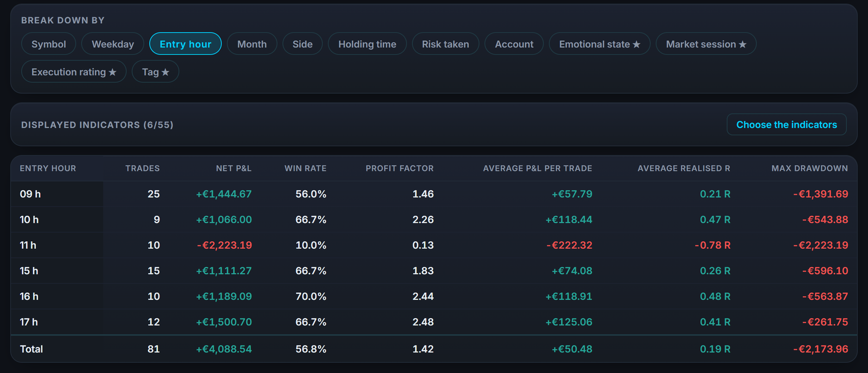Sort by the Trades column header
The height and width of the screenshot is (373, 868).
(x=143, y=169)
